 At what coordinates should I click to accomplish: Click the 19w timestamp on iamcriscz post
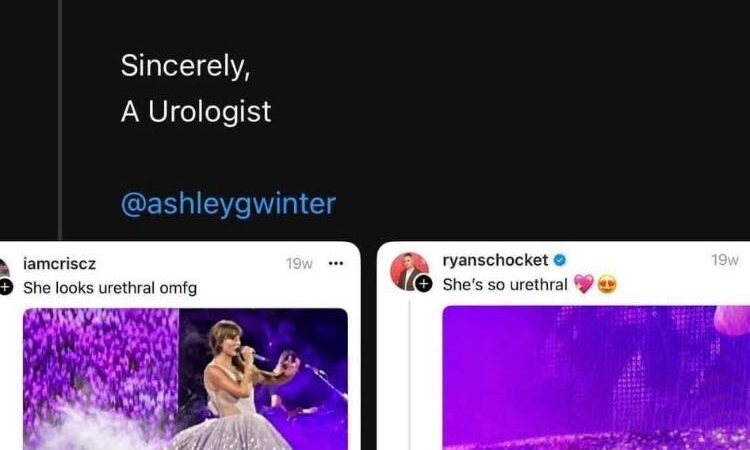(299, 263)
